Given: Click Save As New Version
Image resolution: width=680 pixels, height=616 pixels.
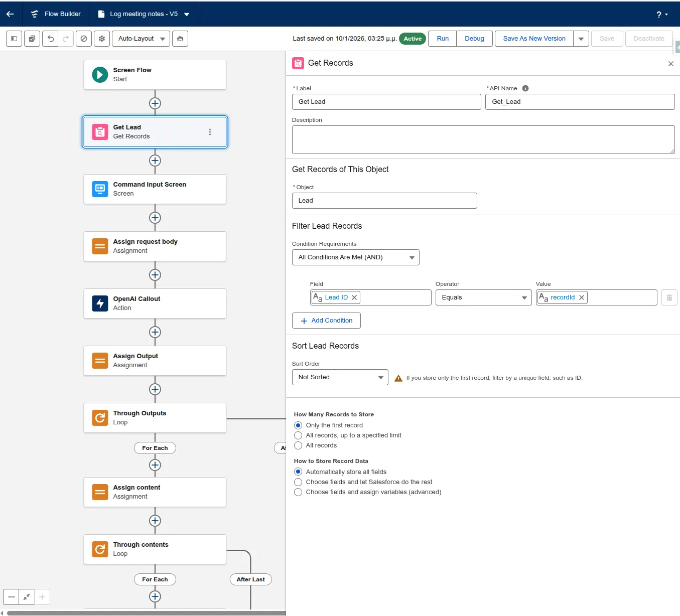Looking at the screenshot, I should tap(534, 39).
